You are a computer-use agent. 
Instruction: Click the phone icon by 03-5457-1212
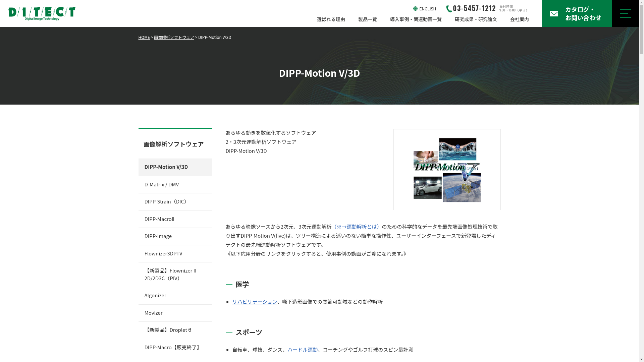(449, 9)
